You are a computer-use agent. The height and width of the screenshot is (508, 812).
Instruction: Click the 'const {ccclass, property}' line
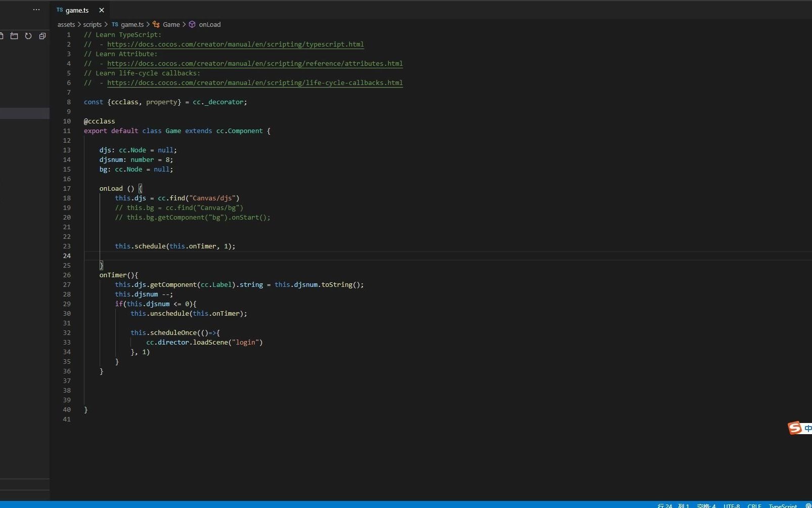pos(165,102)
